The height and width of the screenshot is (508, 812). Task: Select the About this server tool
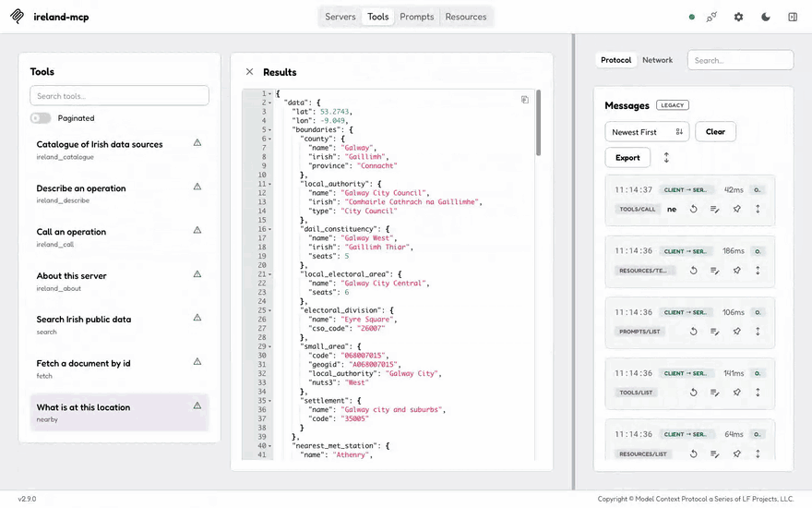[119, 282]
